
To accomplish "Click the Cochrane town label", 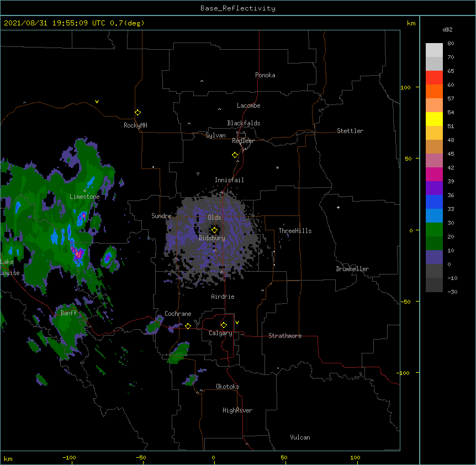I will pyautogui.click(x=178, y=314).
